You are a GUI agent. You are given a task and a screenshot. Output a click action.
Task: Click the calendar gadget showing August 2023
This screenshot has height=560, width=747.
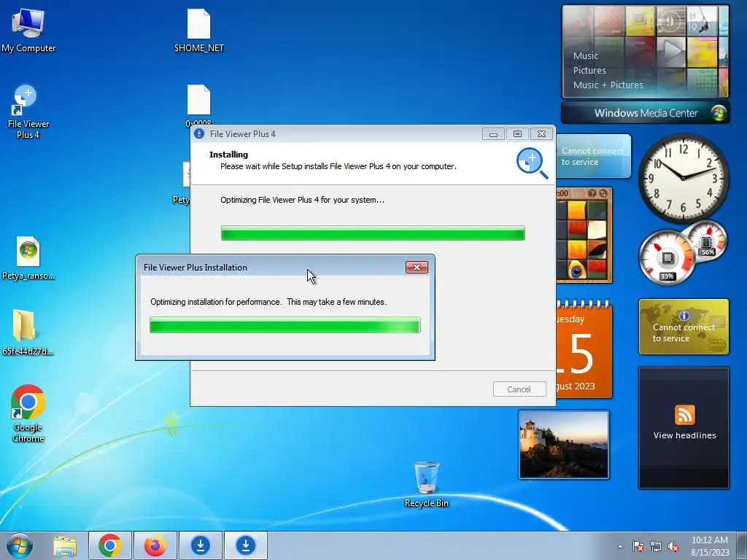(584, 349)
